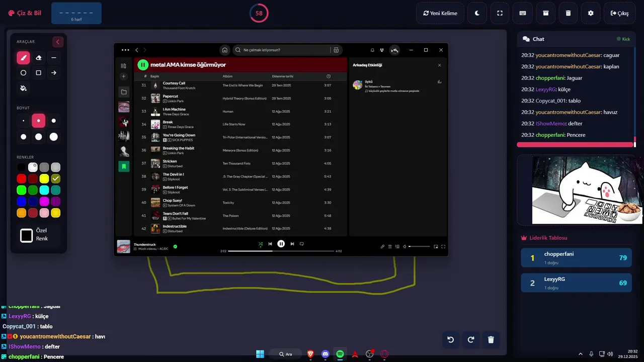
Task: Close the Arkadaş Etkinliği panel
Action: coord(439,65)
